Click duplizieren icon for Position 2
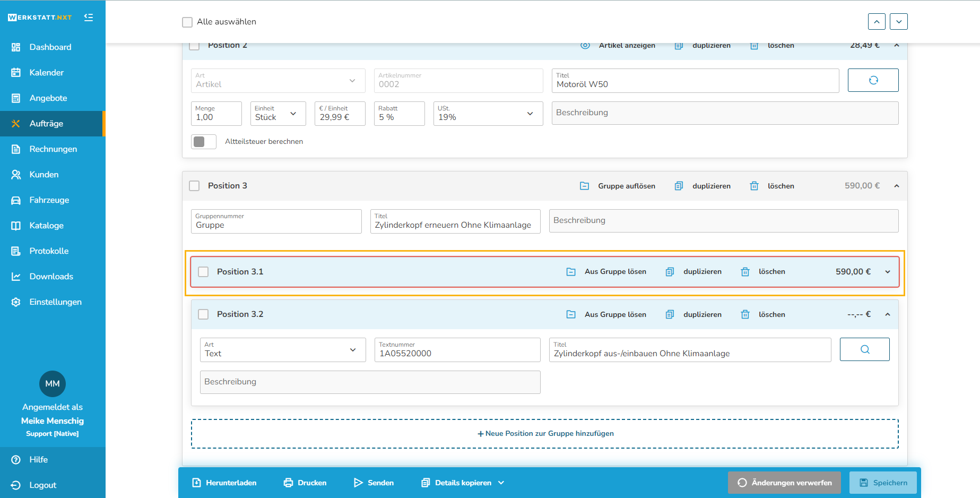This screenshot has height=498, width=980. [679, 46]
